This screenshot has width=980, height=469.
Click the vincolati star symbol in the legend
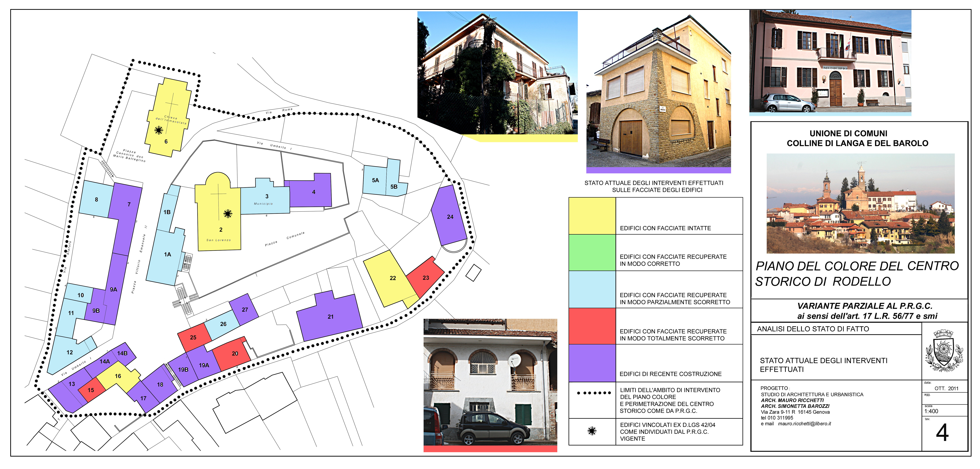click(592, 431)
